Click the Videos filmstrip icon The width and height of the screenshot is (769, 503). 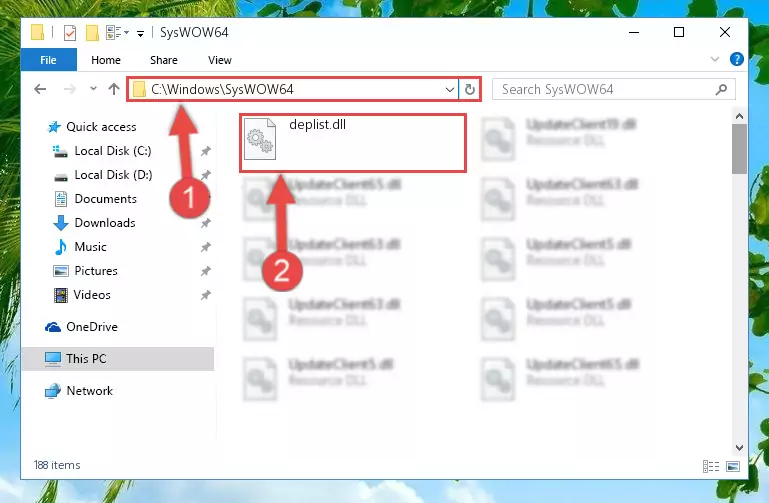(x=61, y=295)
